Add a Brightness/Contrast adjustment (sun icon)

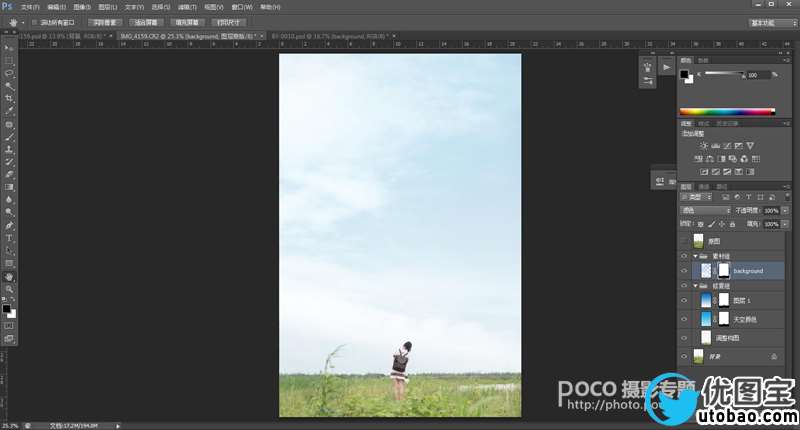pyautogui.click(x=704, y=146)
